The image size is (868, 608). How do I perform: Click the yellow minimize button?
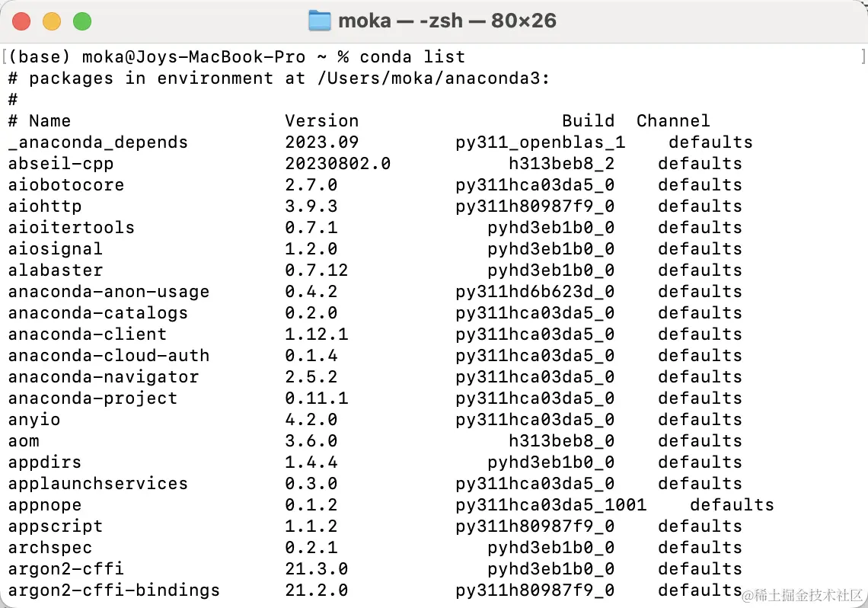coord(52,21)
